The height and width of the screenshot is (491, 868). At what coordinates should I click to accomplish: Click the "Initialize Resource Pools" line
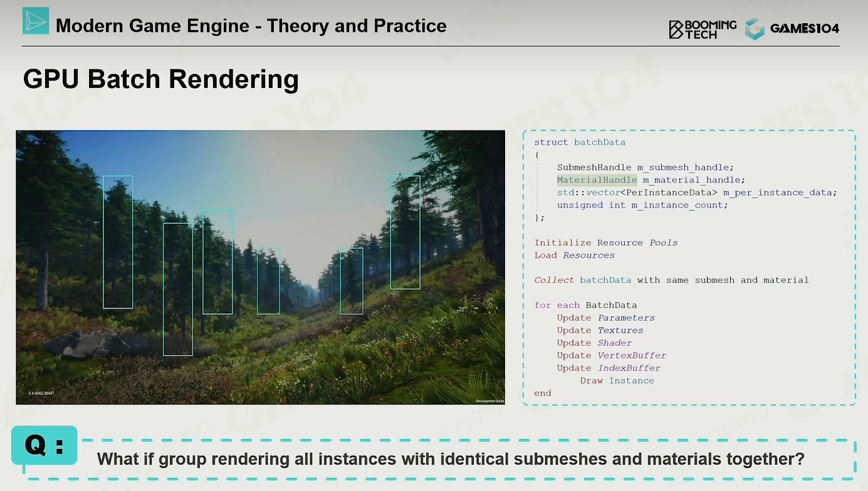coord(606,243)
